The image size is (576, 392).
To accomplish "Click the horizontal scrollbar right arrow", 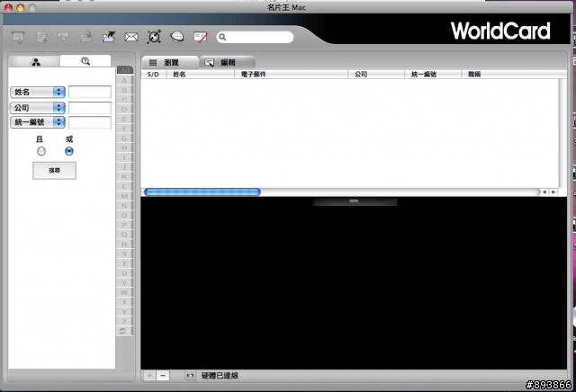I will point(553,192).
